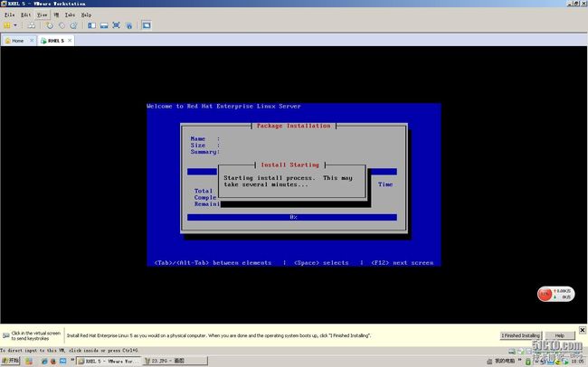
Task: Click the Help button in install bar
Action: (560, 335)
